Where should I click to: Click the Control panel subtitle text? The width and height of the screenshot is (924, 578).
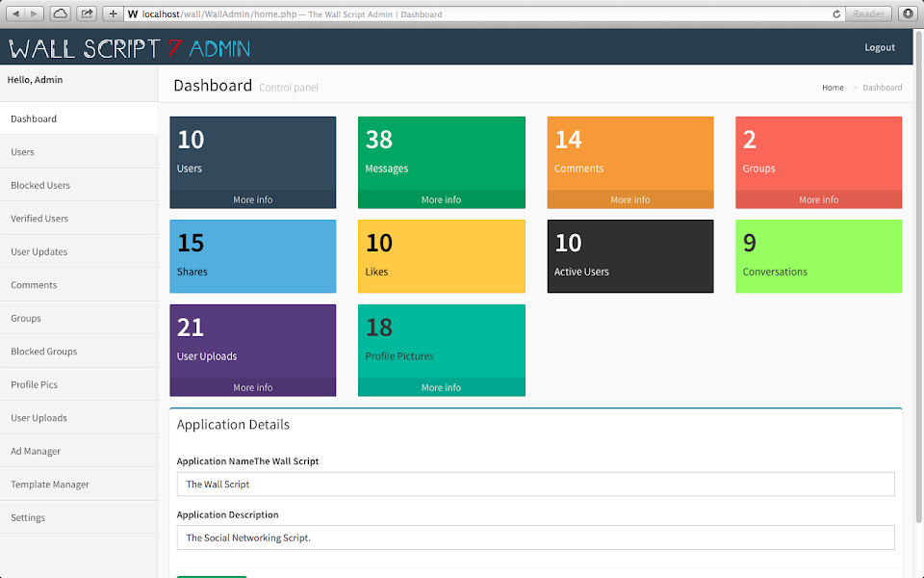coord(289,88)
